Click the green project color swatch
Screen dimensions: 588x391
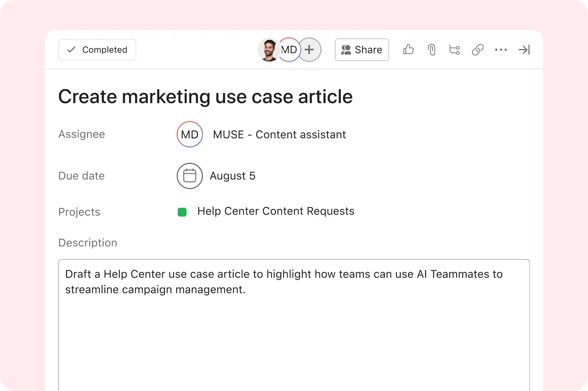click(182, 212)
